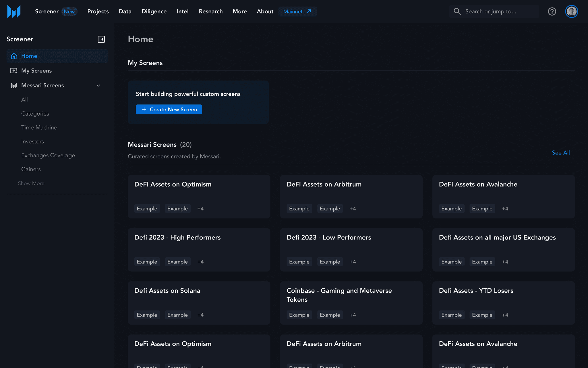The height and width of the screenshot is (368, 588).
Task: Collapse the Screener sidebar panel icon
Action: pos(101,39)
